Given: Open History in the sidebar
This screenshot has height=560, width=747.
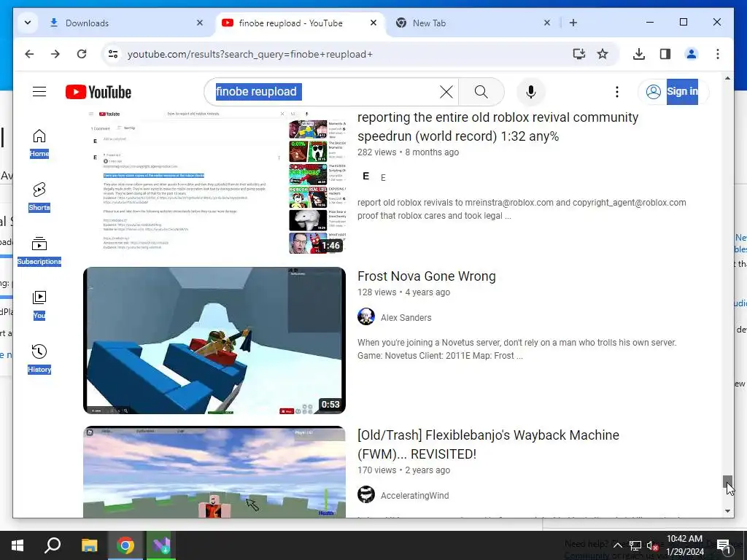Looking at the screenshot, I should (x=39, y=359).
